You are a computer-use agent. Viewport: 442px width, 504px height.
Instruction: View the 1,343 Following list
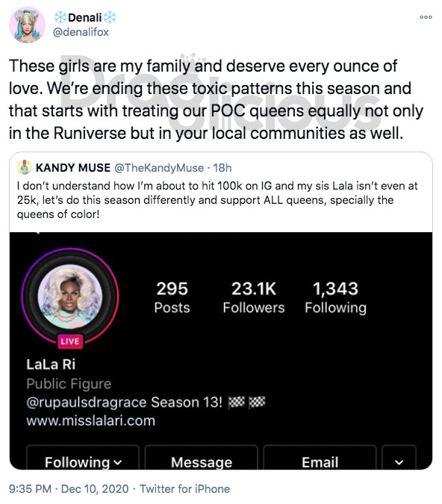pyautogui.click(x=335, y=298)
